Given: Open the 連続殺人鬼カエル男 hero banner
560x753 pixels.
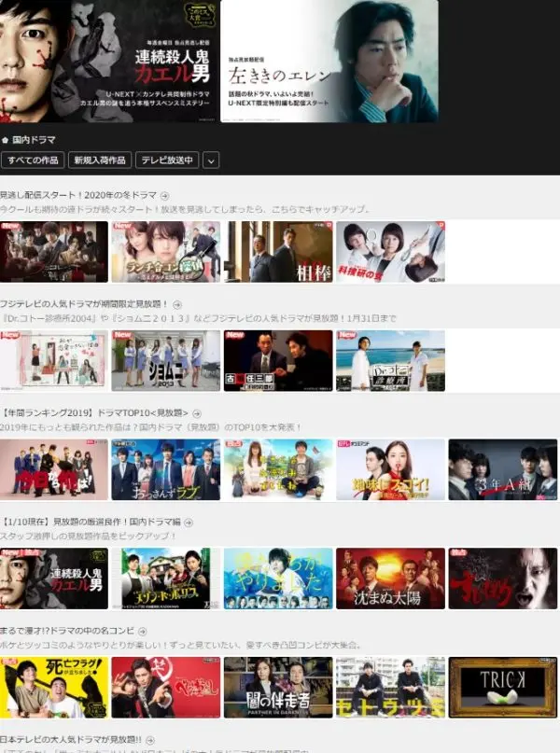Looking at the screenshot, I should (108, 61).
